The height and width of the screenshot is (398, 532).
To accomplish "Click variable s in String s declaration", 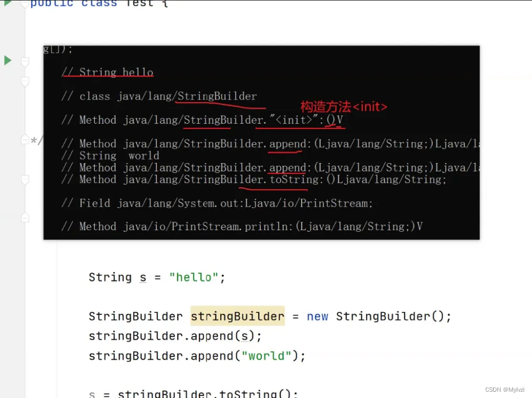I will (x=143, y=277).
